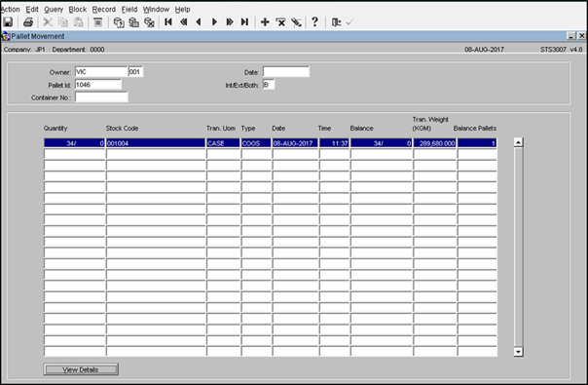Screen dimensions: 588x385
Task: Jump to the last record
Action: [245, 22]
